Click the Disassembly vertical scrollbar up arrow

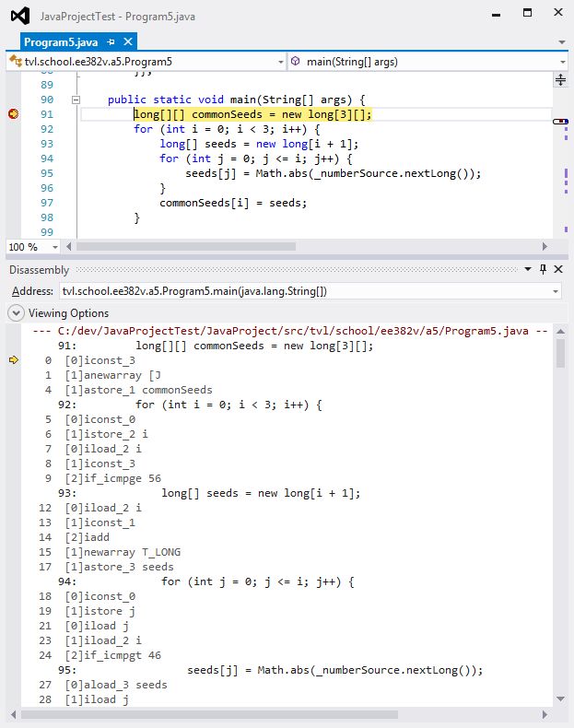tap(560, 332)
